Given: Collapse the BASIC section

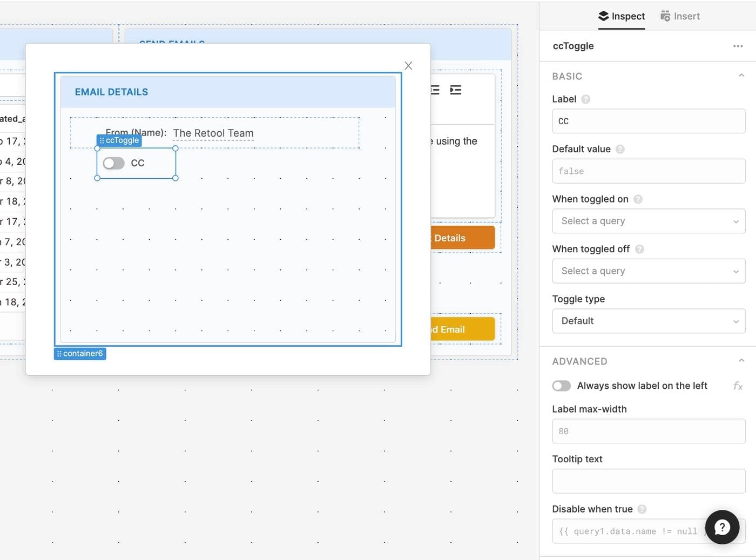Looking at the screenshot, I should [741, 76].
